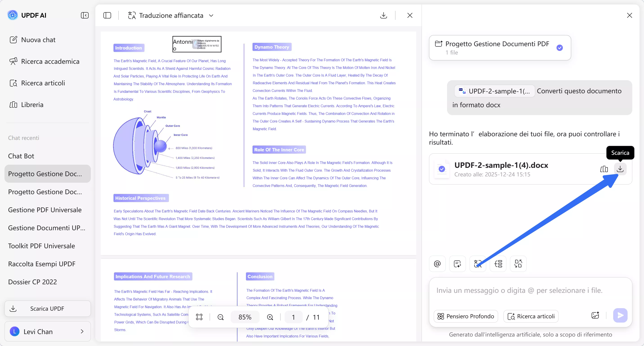Click the image upload icon in the chat box
644x346 pixels.
[595, 315]
